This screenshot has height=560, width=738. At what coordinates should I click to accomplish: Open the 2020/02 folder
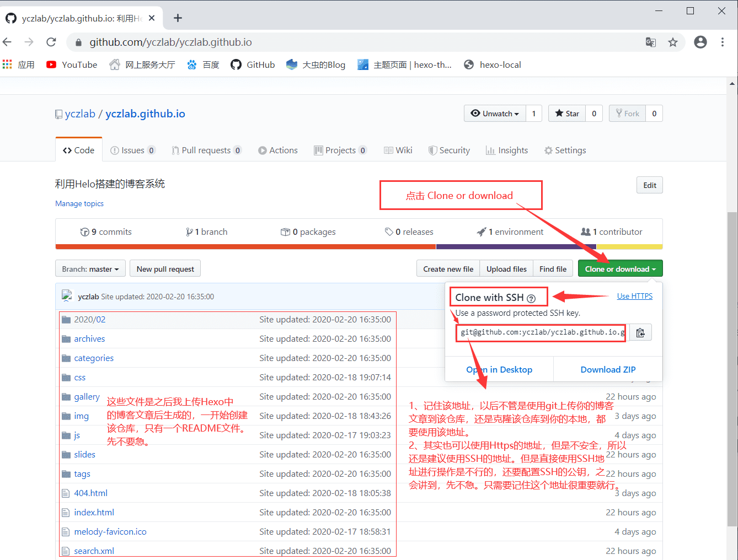point(90,319)
